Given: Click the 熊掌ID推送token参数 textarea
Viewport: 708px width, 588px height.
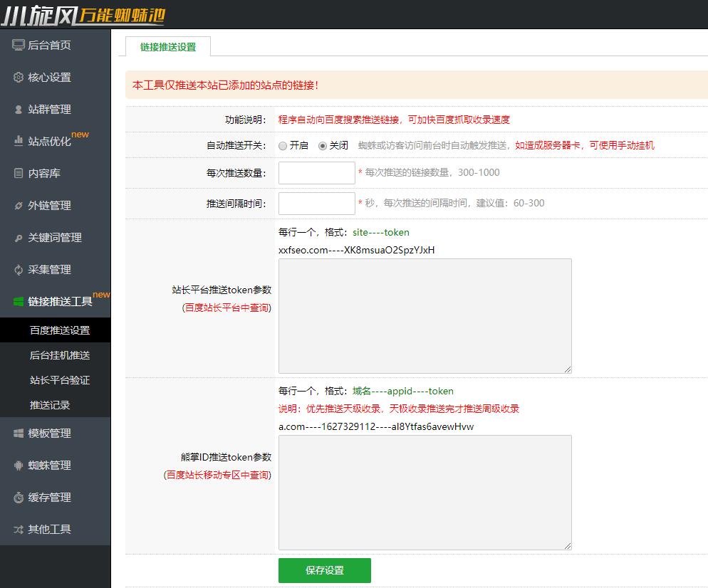Looking at the screenshot, I should pos(425,493).
